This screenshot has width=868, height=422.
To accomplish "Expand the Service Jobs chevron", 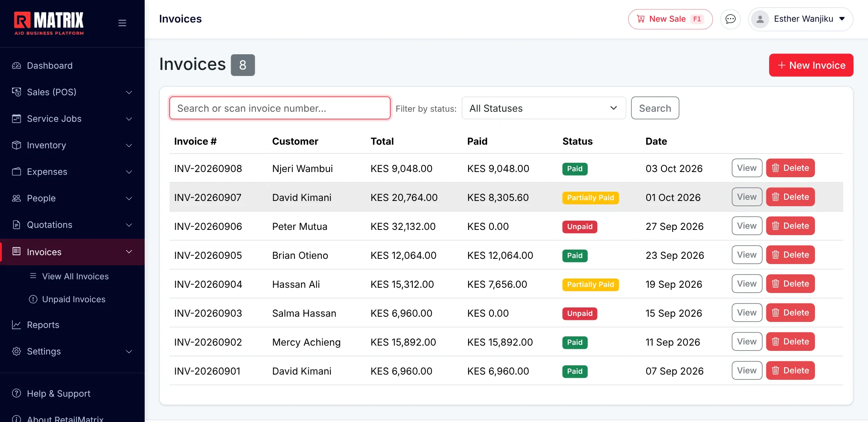I will [129, 119].
